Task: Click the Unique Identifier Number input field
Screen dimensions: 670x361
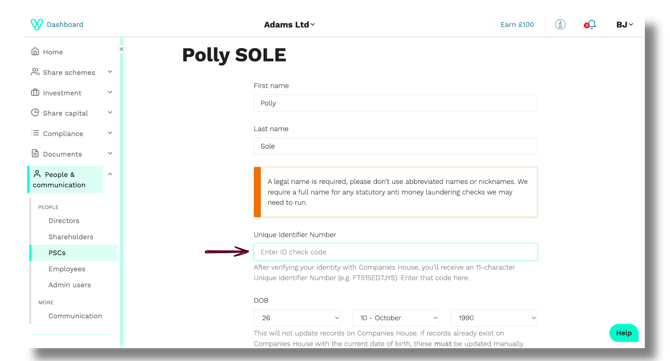Action: [396, 252]
